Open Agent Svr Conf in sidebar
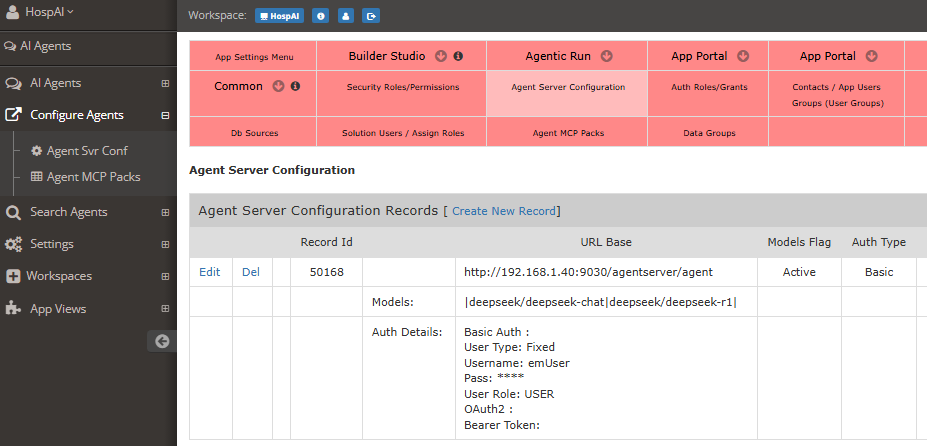The width and height of the screenshot is (927, 446). [x=87, y=151]
